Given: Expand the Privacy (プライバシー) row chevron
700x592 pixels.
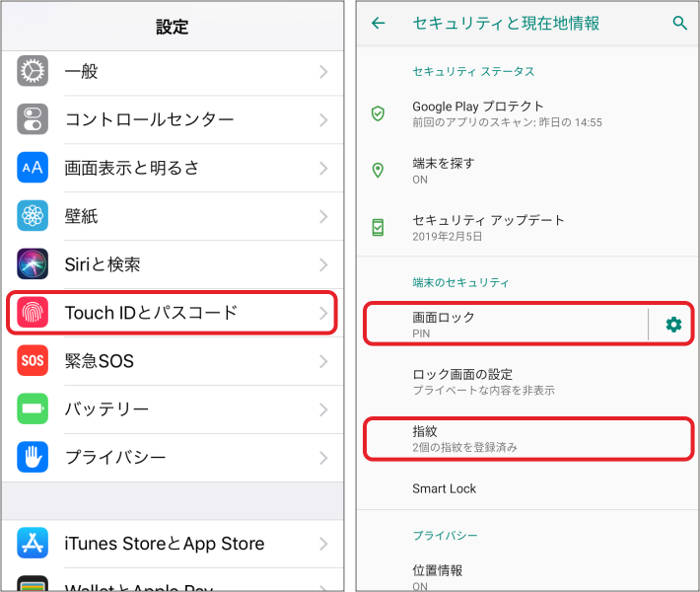Looking at the screenshot, I should point(323,458).
